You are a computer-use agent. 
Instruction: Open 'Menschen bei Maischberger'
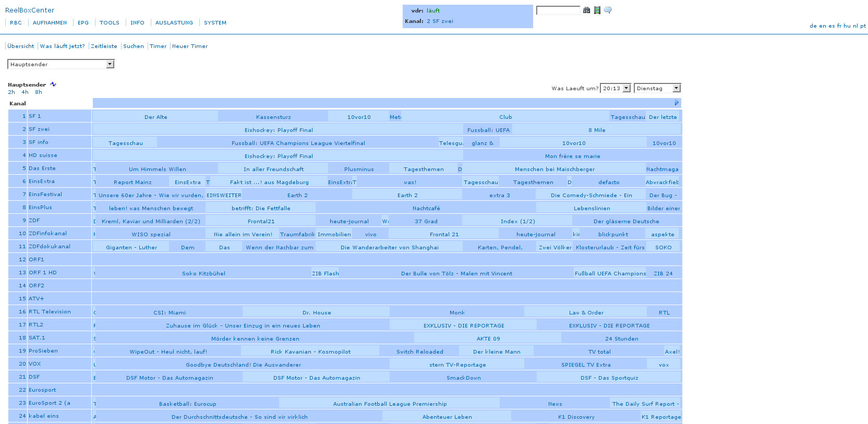click(x=554, y=169)
